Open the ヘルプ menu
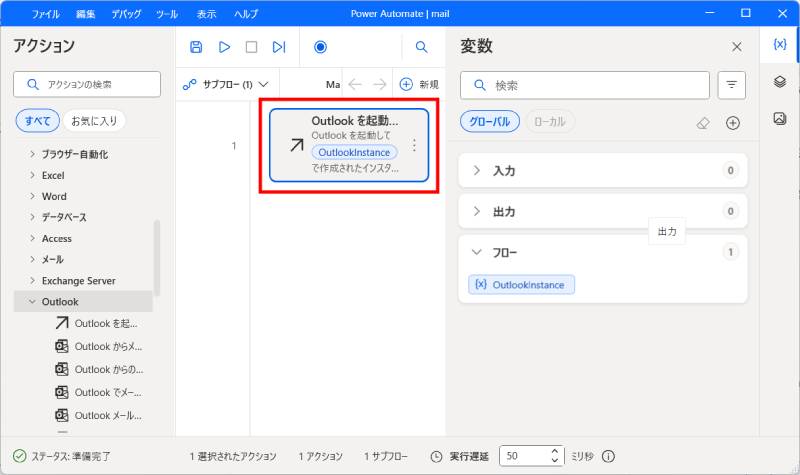Screen dimensions: 800x475 pyautogui.click(x=246, y=14)
